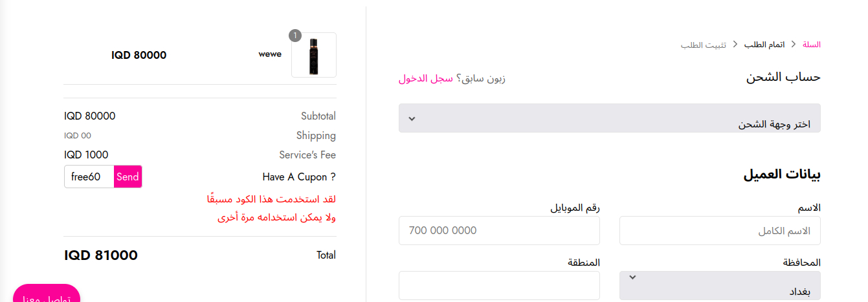Select the اتمام الطلب breadcrumb step
Viewport: 868px width, 302px height.
pyautogui.click(x=764, y=45)
